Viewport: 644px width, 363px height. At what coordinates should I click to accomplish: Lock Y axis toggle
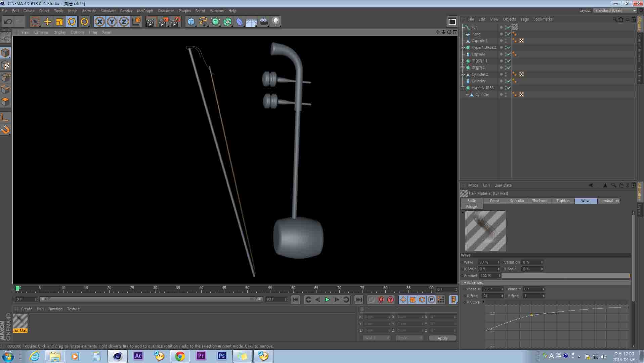(x=112, y=22)
